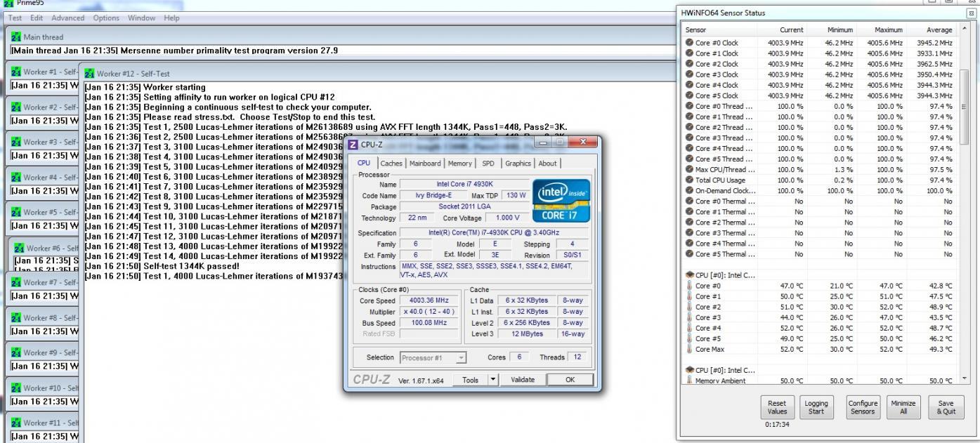Click the Multiplier value x 40.0 (12 - 40)
This screenshot has width=980, height=443.
429,312
